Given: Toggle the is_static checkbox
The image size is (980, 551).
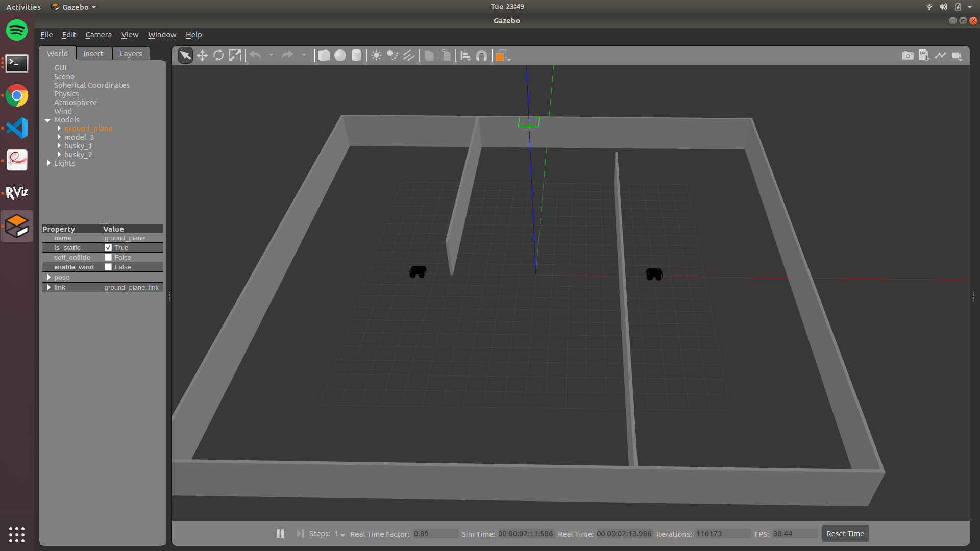Looking at the screenshot, I should (108, 248).
